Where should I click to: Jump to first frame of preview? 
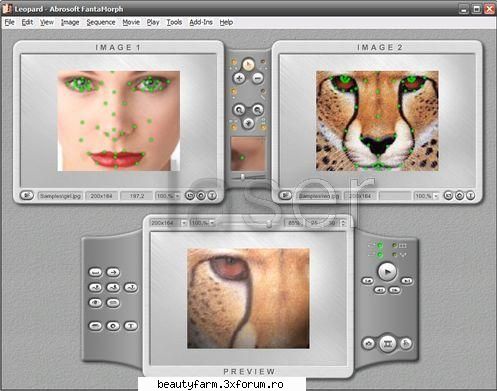(x=368, y=281)
